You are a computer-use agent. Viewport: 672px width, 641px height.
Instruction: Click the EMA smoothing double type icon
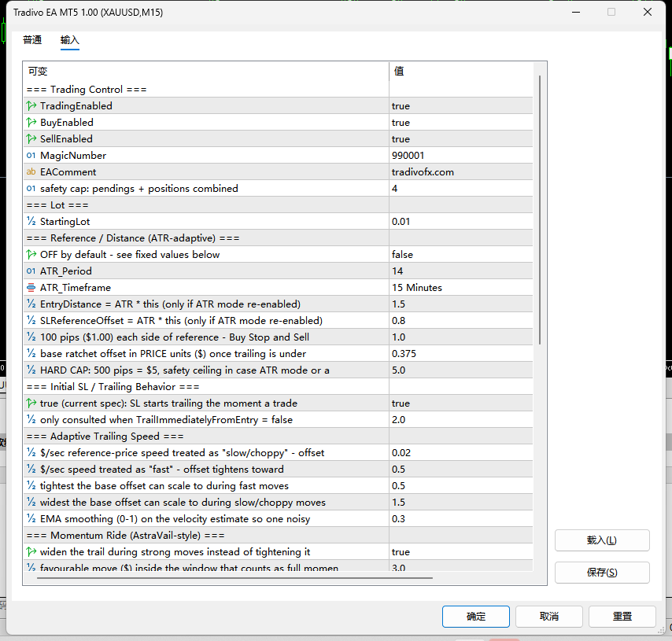(x=31, y=518)
